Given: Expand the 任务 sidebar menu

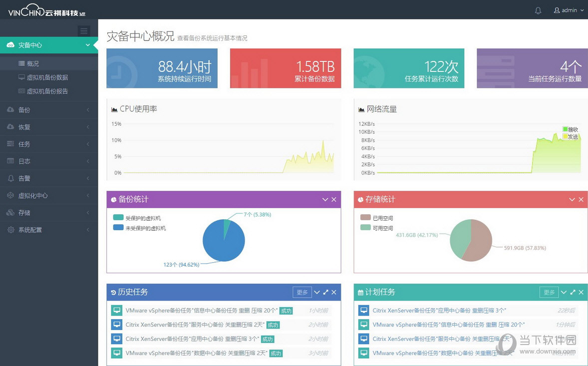Looking at the screenshot, I should tap(49, 144).
